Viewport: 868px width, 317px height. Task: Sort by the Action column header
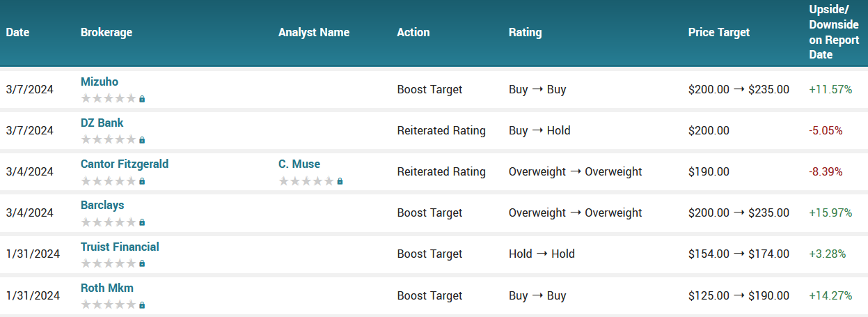[x=413, y=32]
